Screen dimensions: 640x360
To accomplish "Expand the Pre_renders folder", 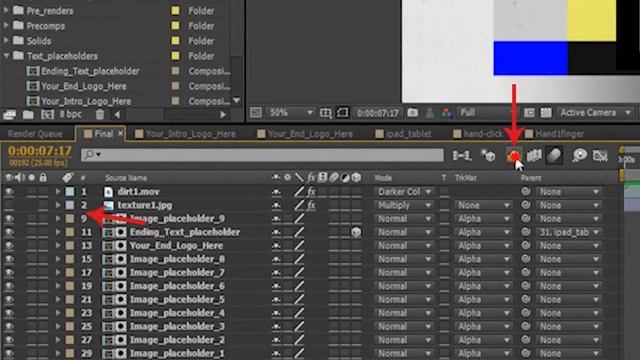I will click(x=6, y=10).
